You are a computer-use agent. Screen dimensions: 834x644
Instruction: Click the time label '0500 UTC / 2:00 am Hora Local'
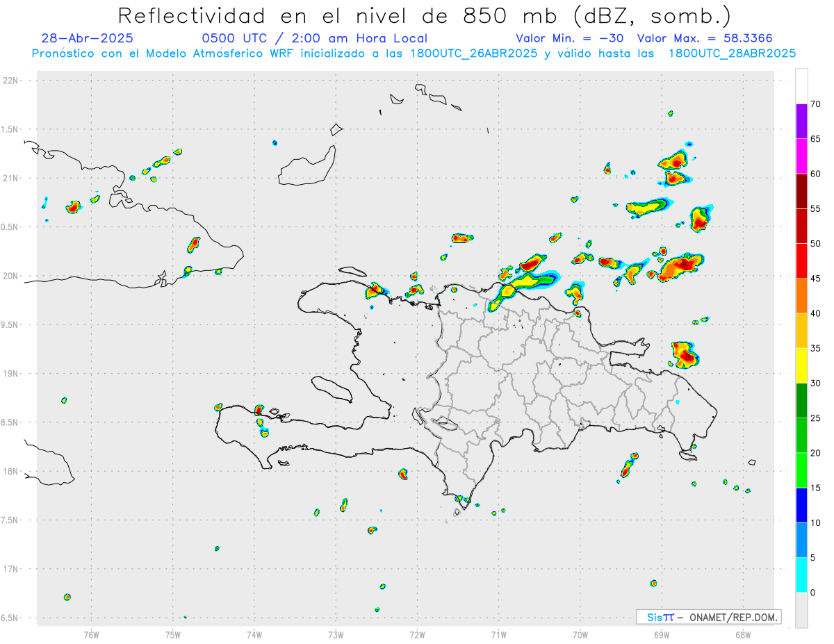tap(315, 38)
